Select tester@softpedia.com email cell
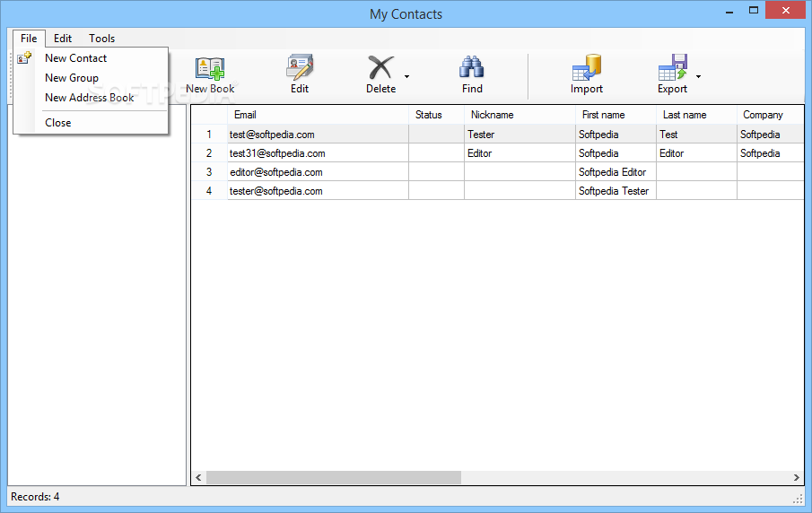This screenshot has height=513, width=812. [x=318, y=190]
